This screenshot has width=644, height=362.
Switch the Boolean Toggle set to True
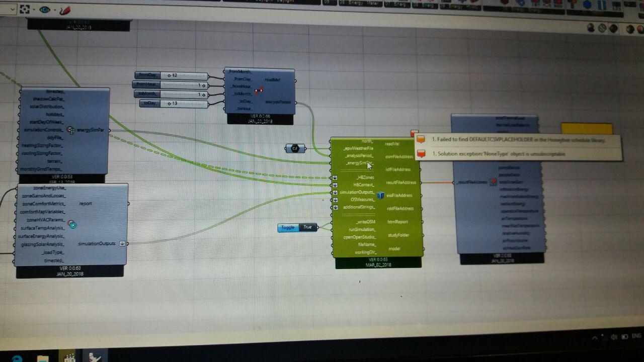298,228
